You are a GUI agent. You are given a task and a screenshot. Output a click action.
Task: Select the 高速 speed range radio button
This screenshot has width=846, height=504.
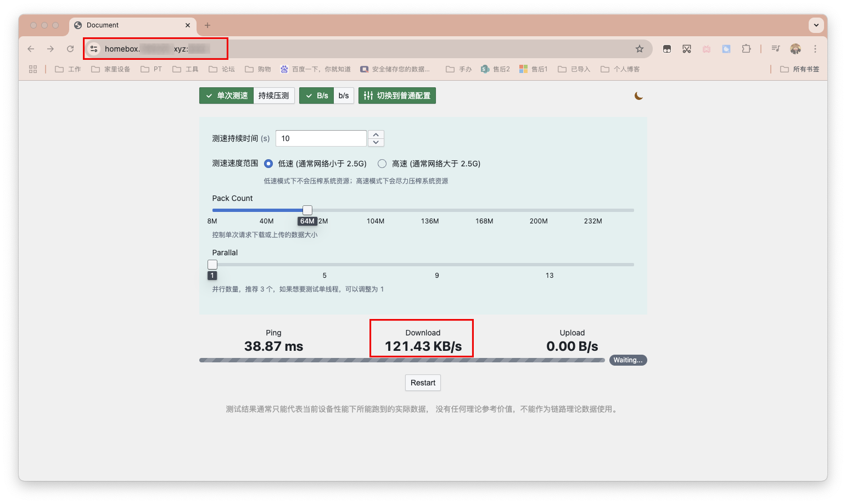tap(382, 164)
